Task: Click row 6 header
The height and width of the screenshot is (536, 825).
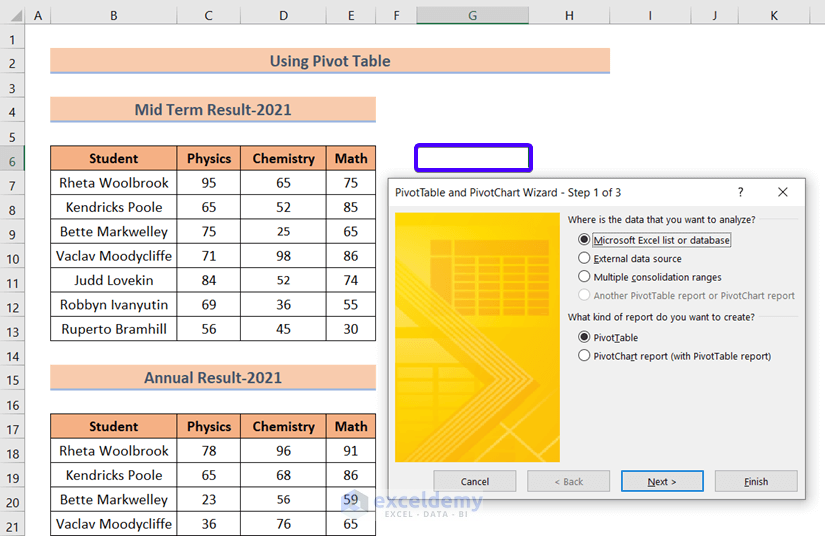Action: coord(12,159)
